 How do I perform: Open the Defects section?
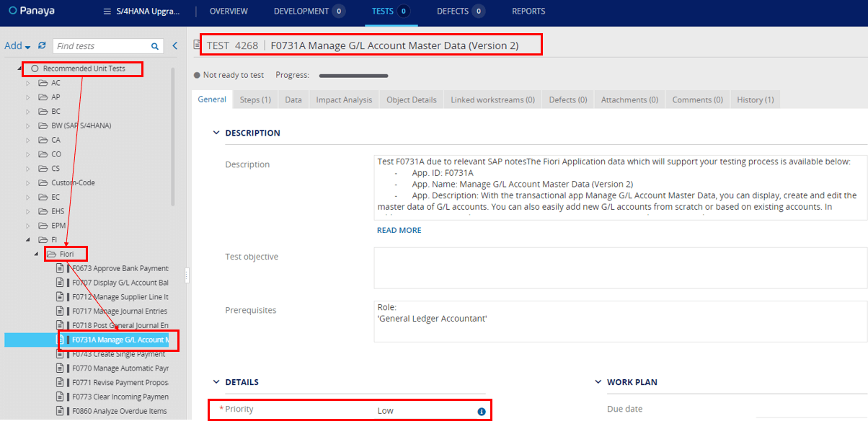461,12
